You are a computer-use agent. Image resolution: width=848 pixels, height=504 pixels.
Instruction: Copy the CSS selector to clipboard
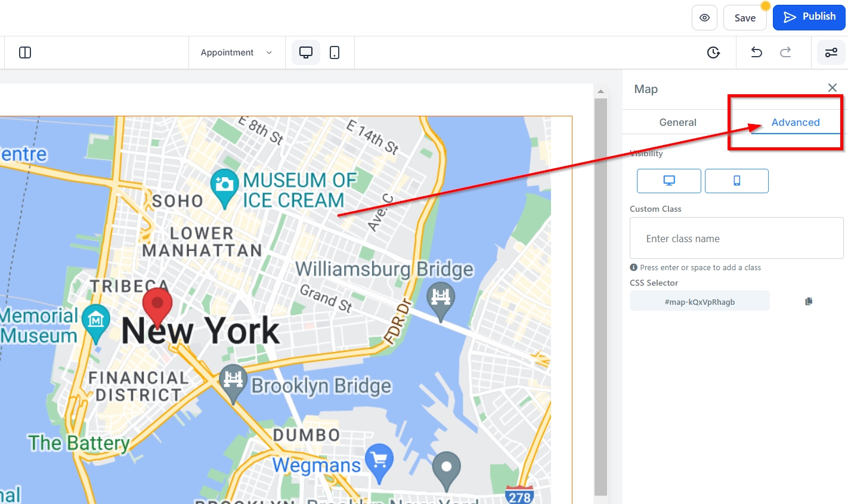(x=809, y=302)
